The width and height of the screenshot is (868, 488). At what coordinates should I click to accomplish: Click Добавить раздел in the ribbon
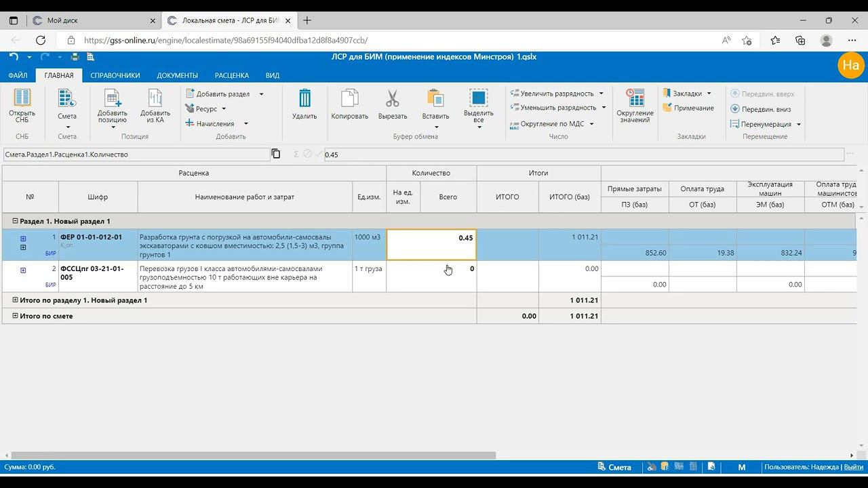tap(218, 94)
